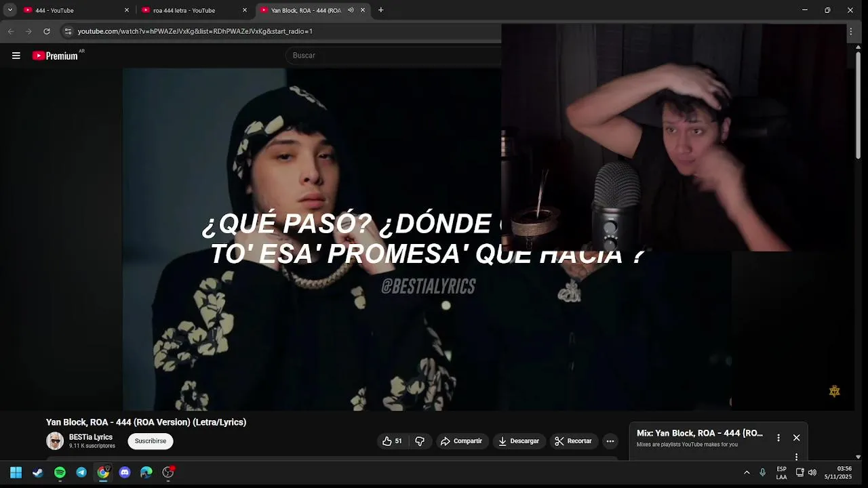Dislike the video with thumbs down
This screenshot has height=488, width=868.
click(x=420, y=441)
